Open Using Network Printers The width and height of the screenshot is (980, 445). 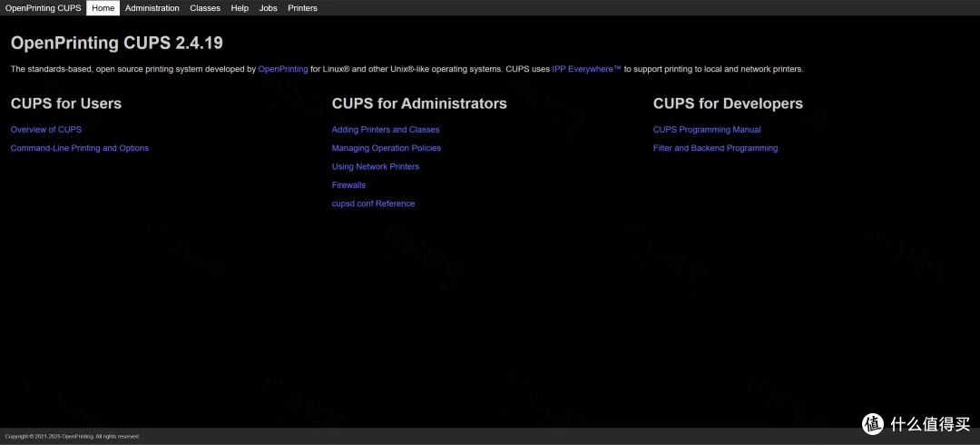[x=376, y=166]
